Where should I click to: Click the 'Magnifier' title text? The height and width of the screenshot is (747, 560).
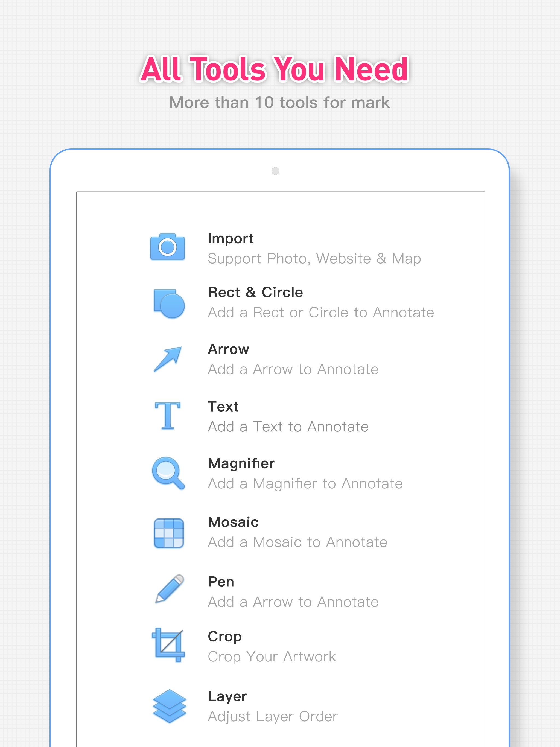coord(241,463)
